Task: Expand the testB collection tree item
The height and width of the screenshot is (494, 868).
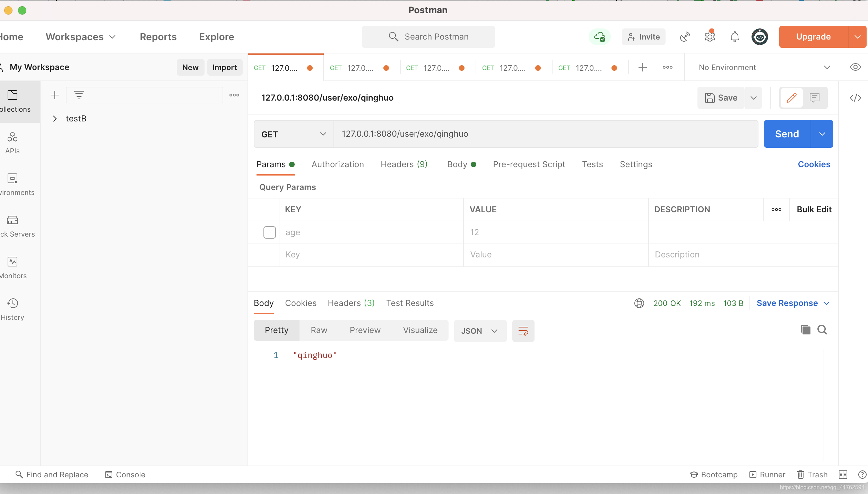Action: click(x=55, y=118)
